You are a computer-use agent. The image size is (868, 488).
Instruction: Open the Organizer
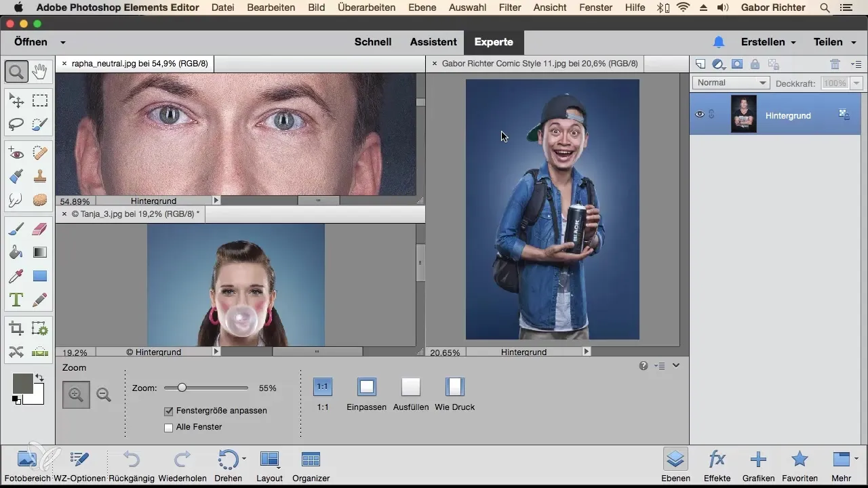(311, 466)
